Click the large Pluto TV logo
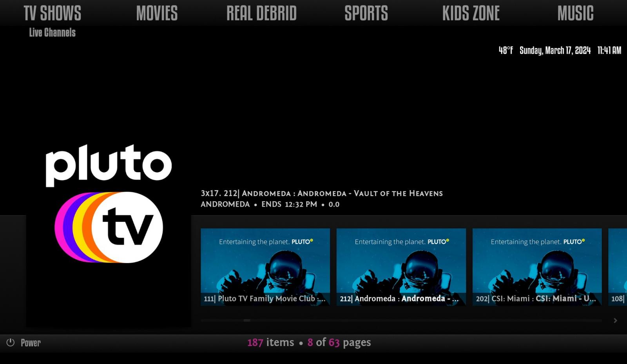 (x=109, y=204)
